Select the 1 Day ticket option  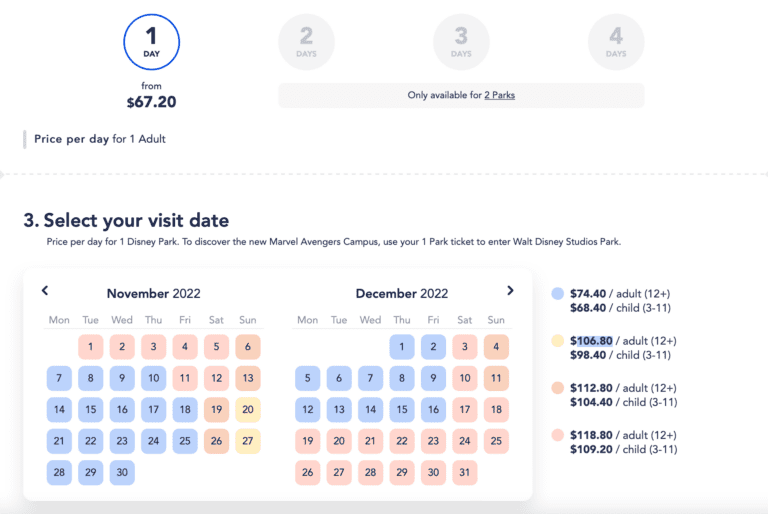[151, 44]
